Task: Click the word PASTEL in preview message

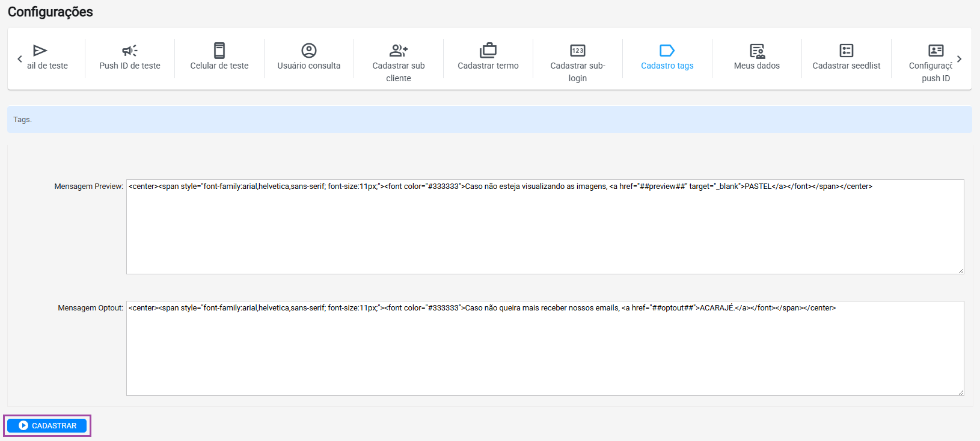Action: pyautogui.click(x=758, y=187)
